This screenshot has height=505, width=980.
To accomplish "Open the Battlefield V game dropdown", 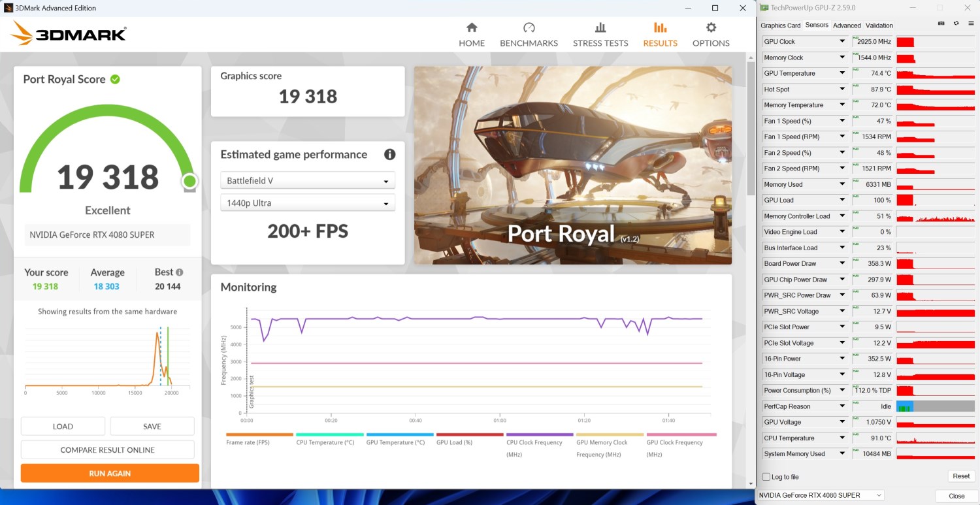I will point(307,181).
